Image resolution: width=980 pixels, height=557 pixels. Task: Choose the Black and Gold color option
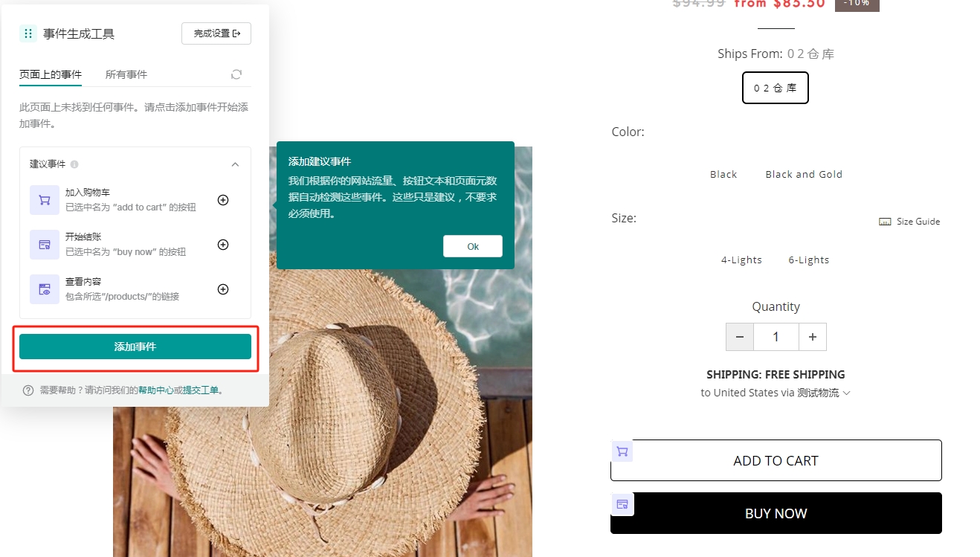pyautogui.click(x=804, y=174)
